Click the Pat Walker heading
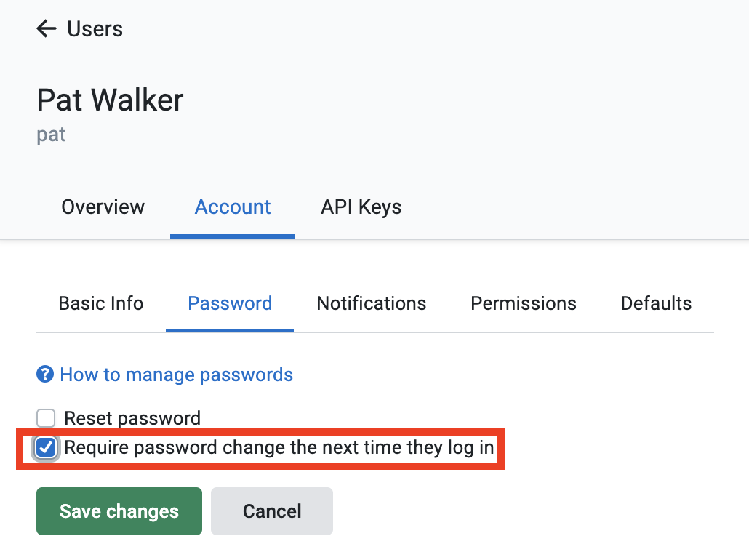The image size is (749, 560). coord(109,100)
